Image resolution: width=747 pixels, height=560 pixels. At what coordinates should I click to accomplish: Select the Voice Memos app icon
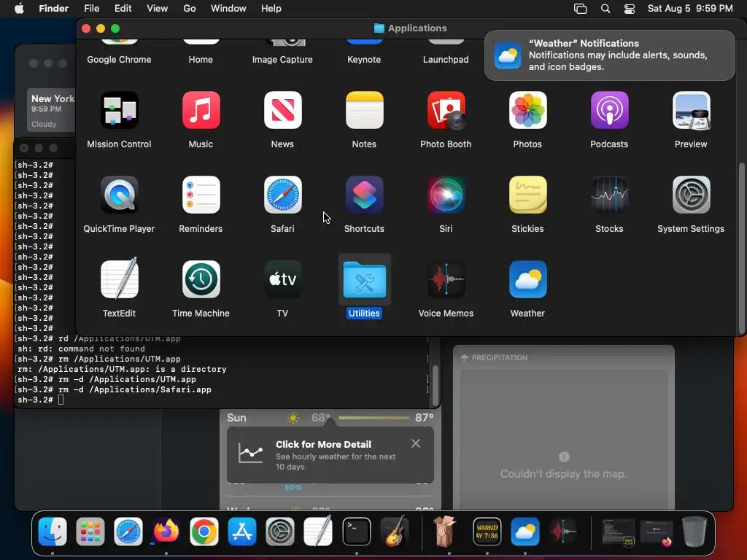[x=446, y=279]
